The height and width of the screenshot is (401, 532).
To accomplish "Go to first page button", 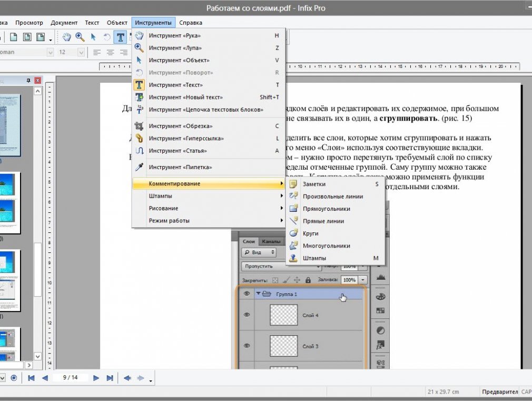I will [31, 378].
